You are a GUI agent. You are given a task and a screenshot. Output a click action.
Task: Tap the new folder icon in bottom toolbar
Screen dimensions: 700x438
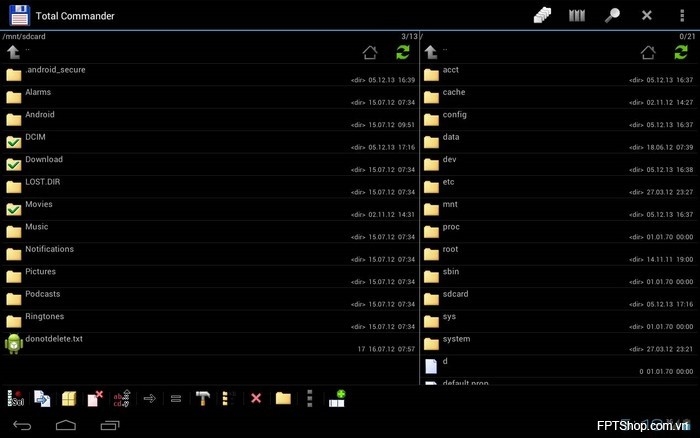click(283, 398)
